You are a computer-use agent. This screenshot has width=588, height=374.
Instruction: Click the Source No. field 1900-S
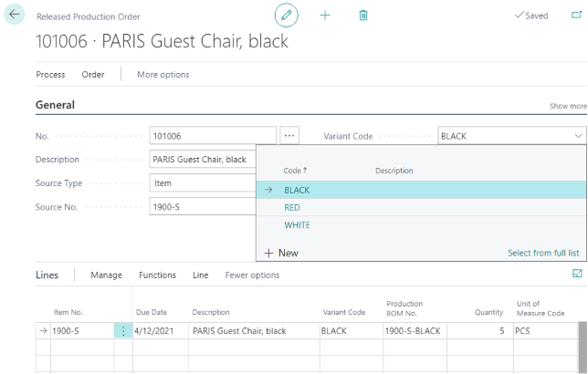(x=203, y=207)
